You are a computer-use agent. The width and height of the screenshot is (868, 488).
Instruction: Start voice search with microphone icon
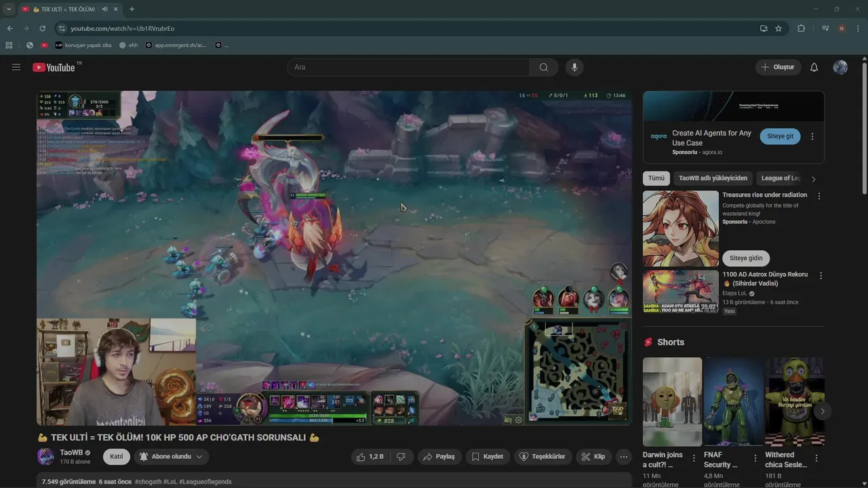pos(574,67)
